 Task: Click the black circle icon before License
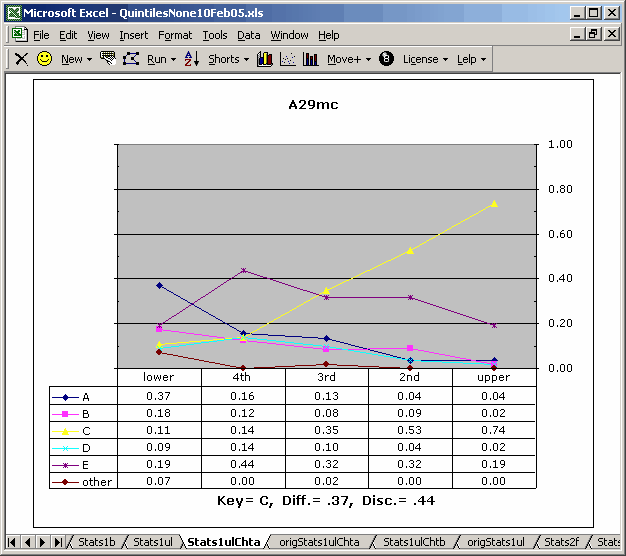coord(387,59)
